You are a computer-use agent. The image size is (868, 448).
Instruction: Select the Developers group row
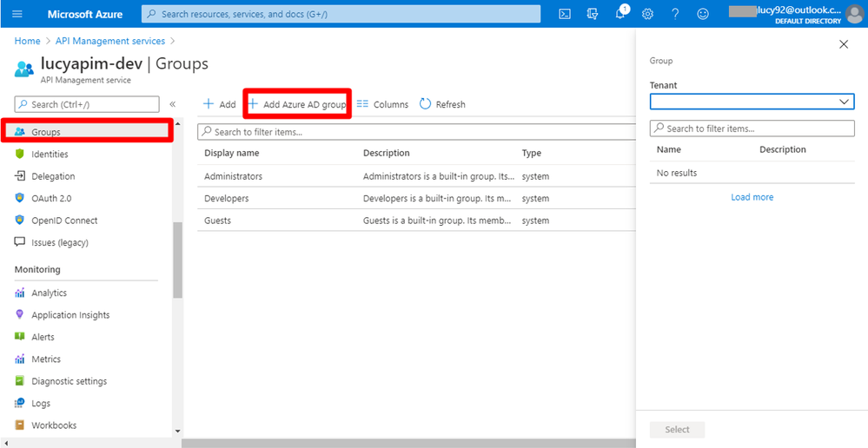click(x=416, y=198)
